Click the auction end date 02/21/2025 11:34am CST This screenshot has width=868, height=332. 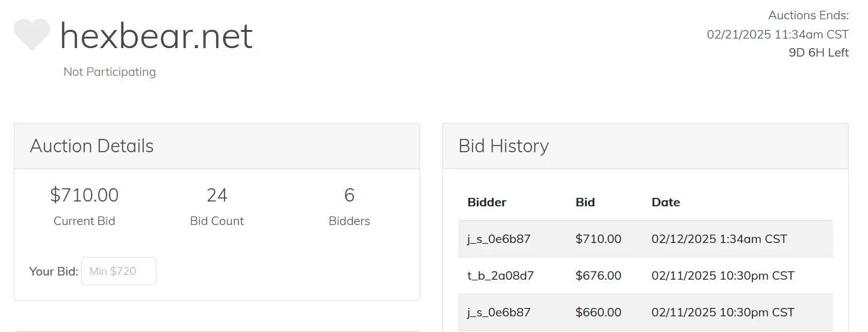pyautogui.click(x=777, y=34)
